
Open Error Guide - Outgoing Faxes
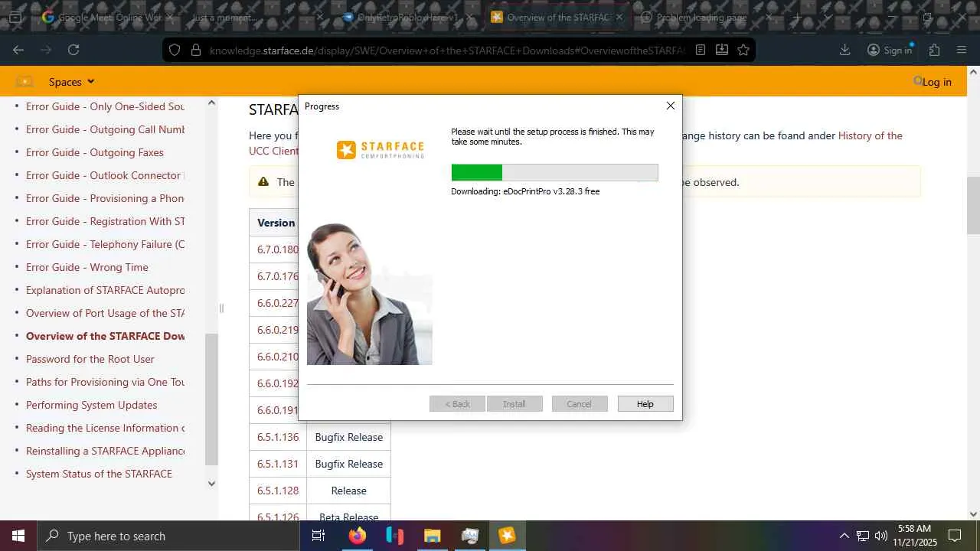(x=95, y=152)
